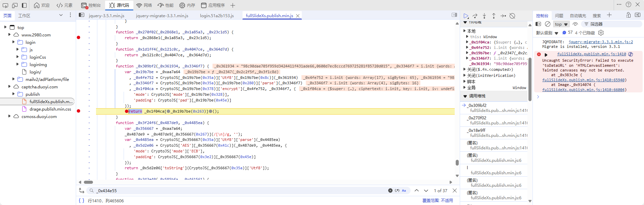Add another tool with the plus icon
The image size is (644, 205).
click(233, 5)
